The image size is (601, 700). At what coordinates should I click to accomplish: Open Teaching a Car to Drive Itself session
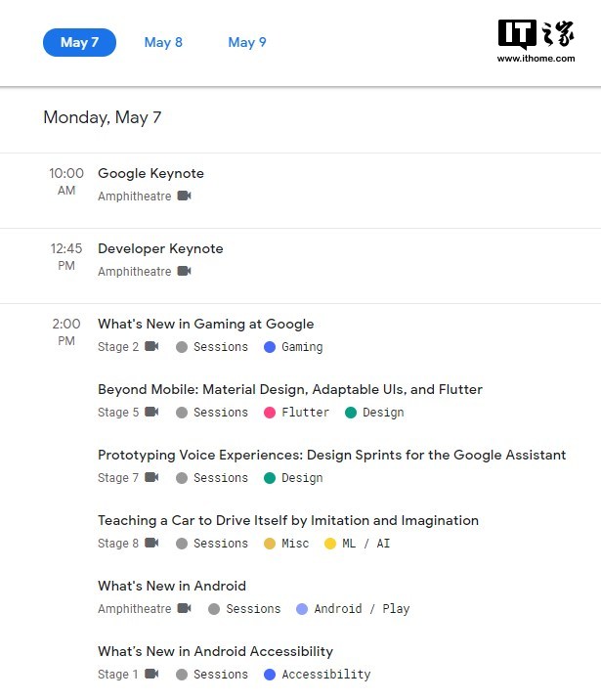288,520
